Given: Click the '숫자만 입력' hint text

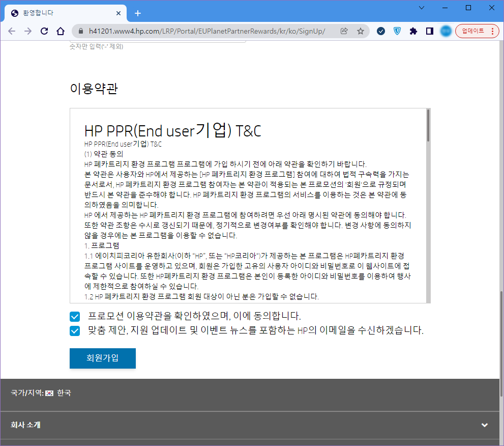Looking at the screenshot, I should [97, 46].
